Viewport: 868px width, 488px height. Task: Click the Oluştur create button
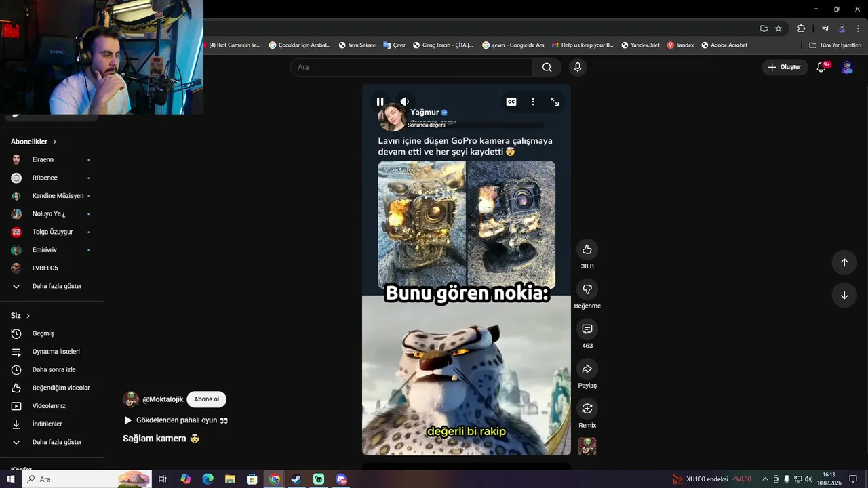click(785, 67)
